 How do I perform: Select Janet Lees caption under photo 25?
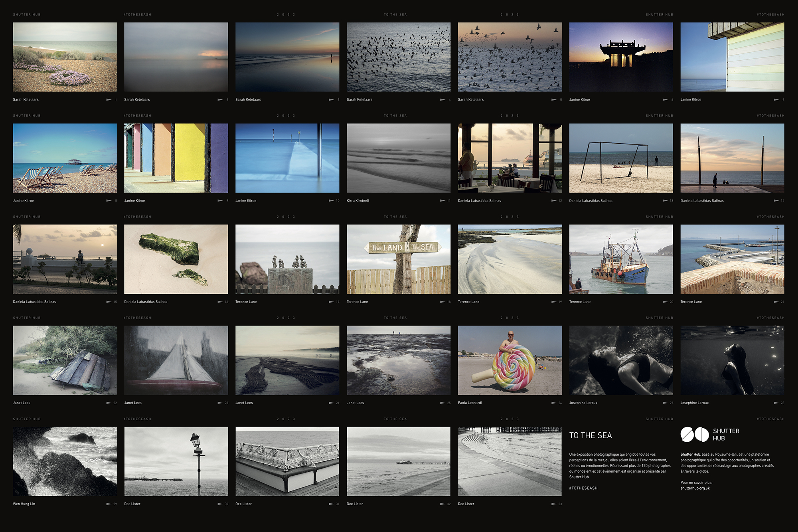[x=355, y=403]
